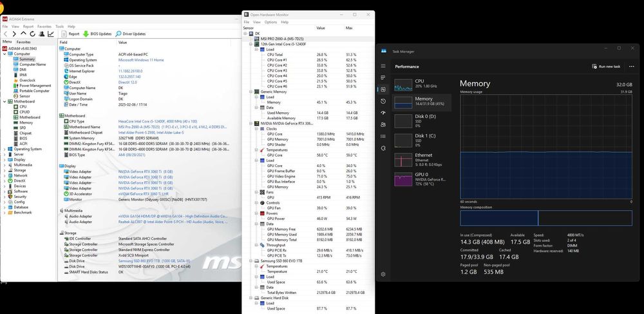The width and height of the screenshot is (644, 314).
Task: Refresh the AIDA64 page
Action: coord(32,34)
